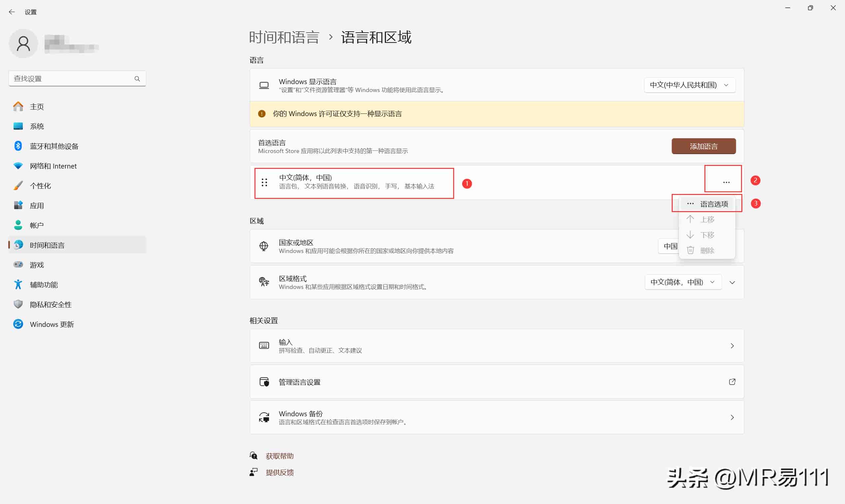The image size is (845, 504).
Task: Open the Windows 显示语言 dropdown
Action: click(690, 85)
